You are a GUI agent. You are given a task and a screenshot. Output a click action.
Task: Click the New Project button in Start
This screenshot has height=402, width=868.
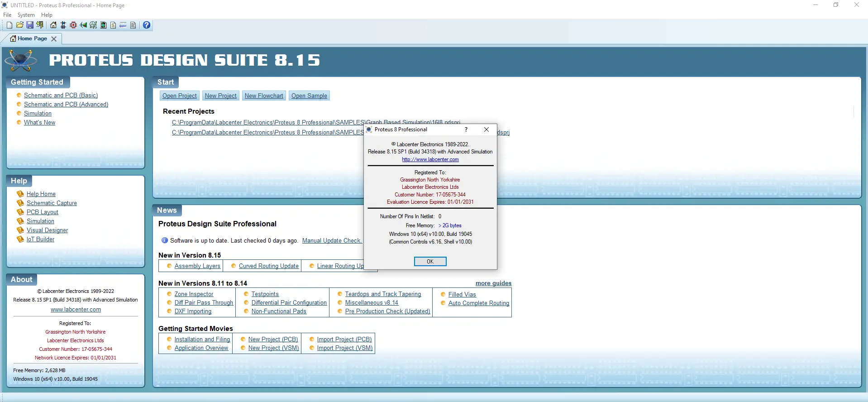(220, 96)
